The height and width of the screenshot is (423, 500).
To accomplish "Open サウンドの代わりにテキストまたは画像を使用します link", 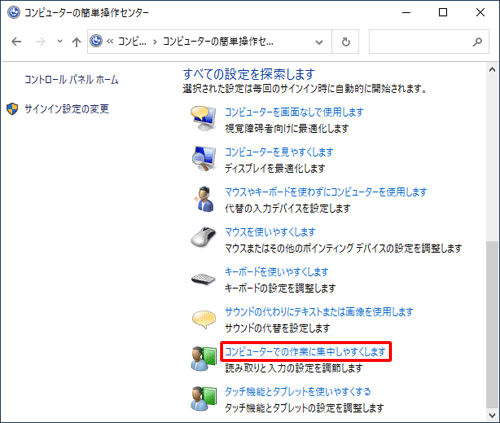I will 319,312.
